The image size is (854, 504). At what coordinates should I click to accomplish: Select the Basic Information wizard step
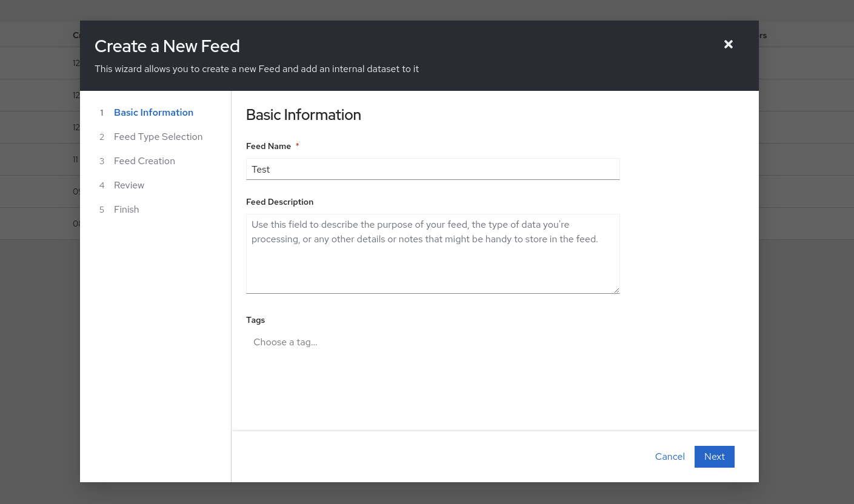tap(153, 113)
